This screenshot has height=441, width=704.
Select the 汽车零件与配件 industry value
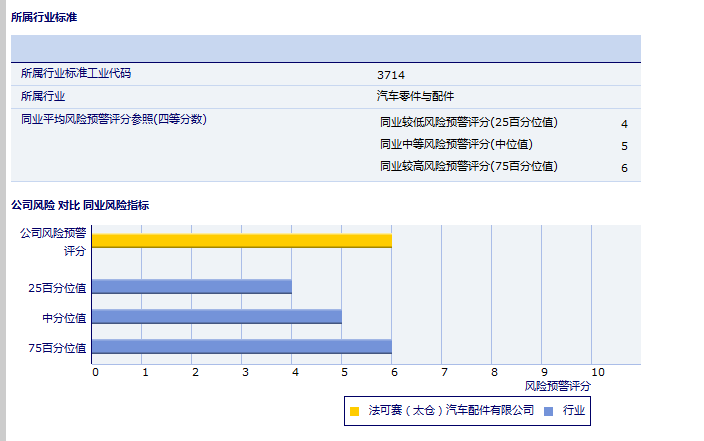coord(415,96)
